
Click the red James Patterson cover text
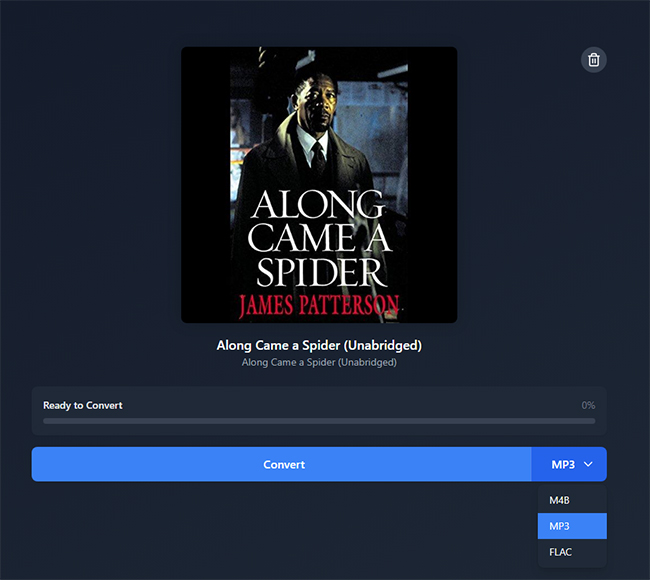pos(318,305)
